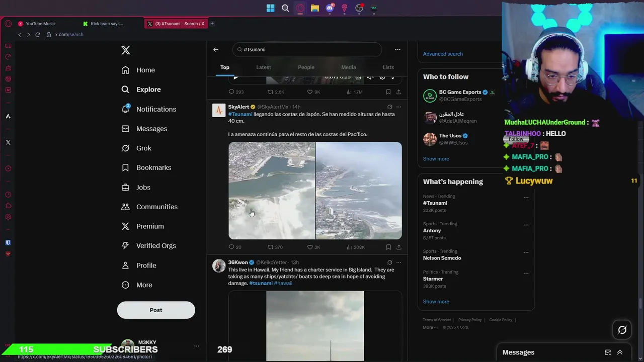This screenshot has height=362, width=644.
Task: Open Jobs in sidebar
Action: [x=136, y=187]
